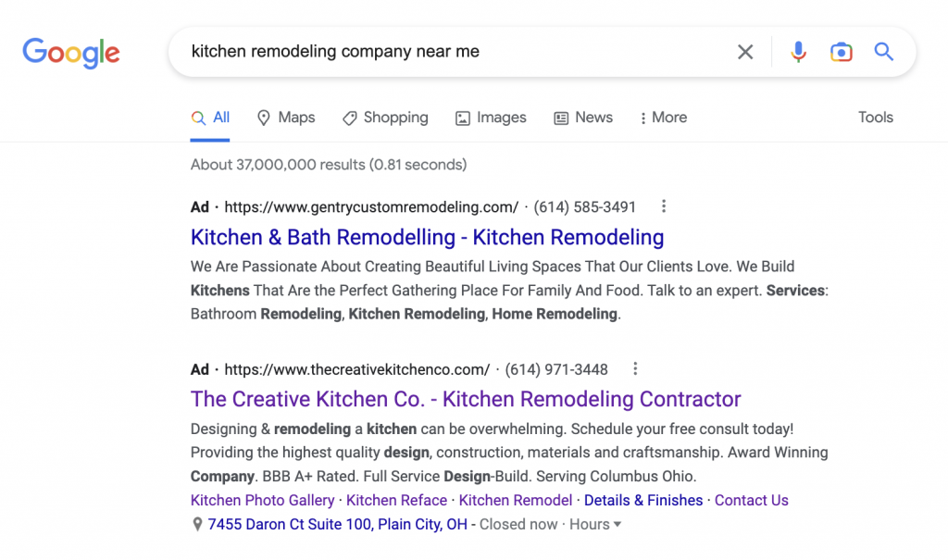Switch to the Images tab

coord(491,118)
